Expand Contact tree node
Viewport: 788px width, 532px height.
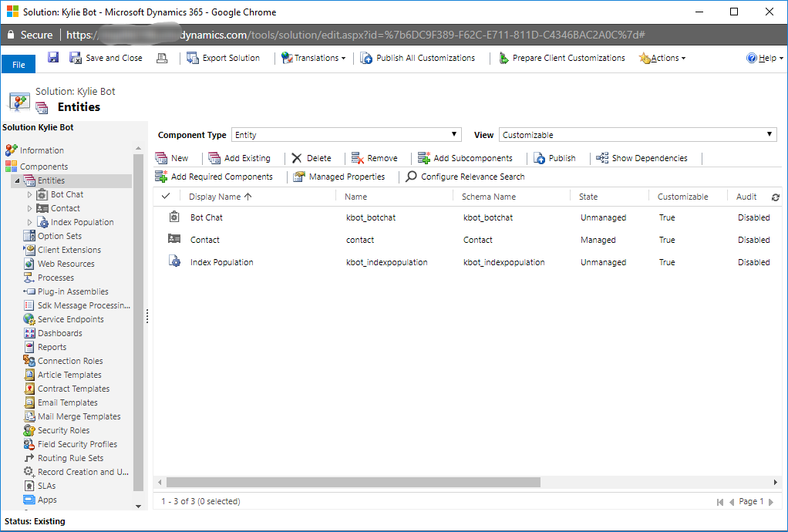pos(29,208)
